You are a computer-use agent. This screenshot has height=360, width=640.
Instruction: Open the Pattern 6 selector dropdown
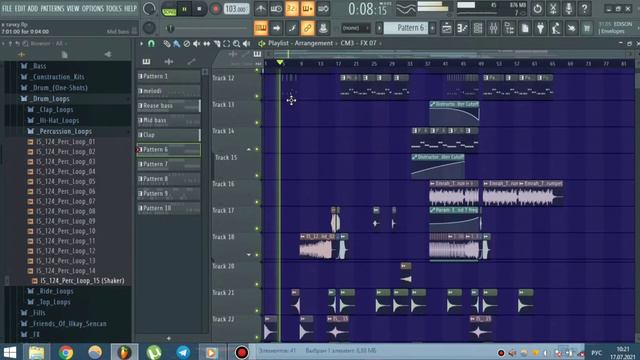click(406, 28)
